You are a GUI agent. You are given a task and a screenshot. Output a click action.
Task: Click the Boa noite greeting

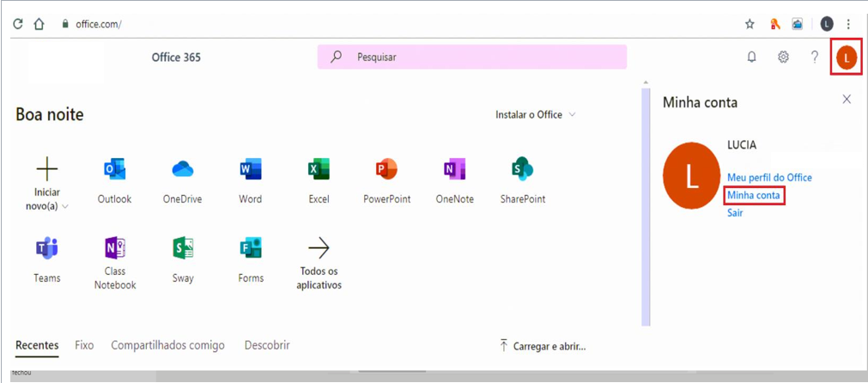50,114
